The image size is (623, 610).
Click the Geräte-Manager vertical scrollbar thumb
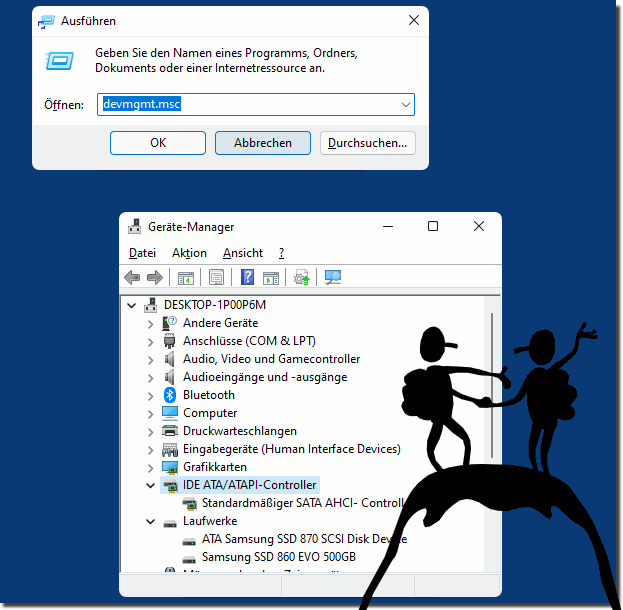[492, 385]
